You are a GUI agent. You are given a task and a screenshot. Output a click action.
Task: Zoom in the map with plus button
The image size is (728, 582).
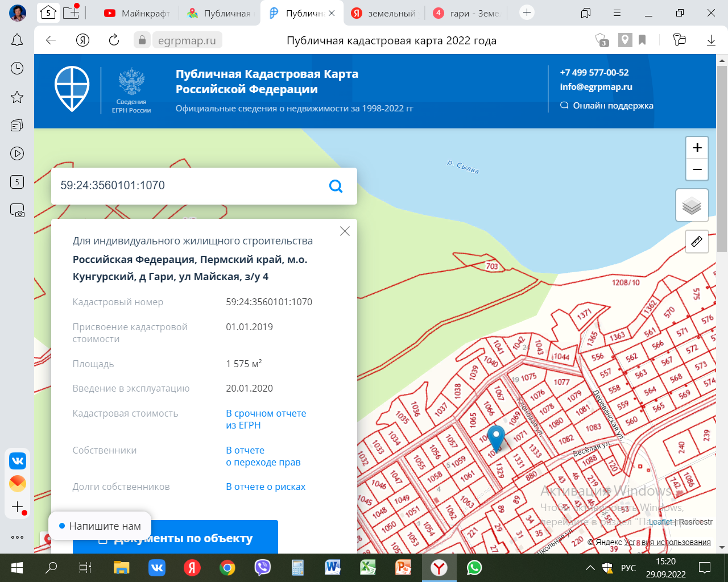click(x=697, y=148)
